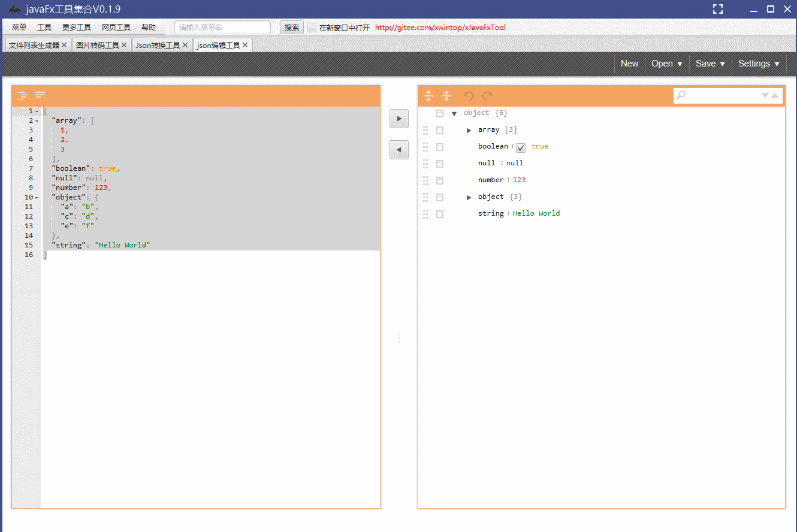Open action menu for string row
797x532 pixels.
[x=440, y=214]
